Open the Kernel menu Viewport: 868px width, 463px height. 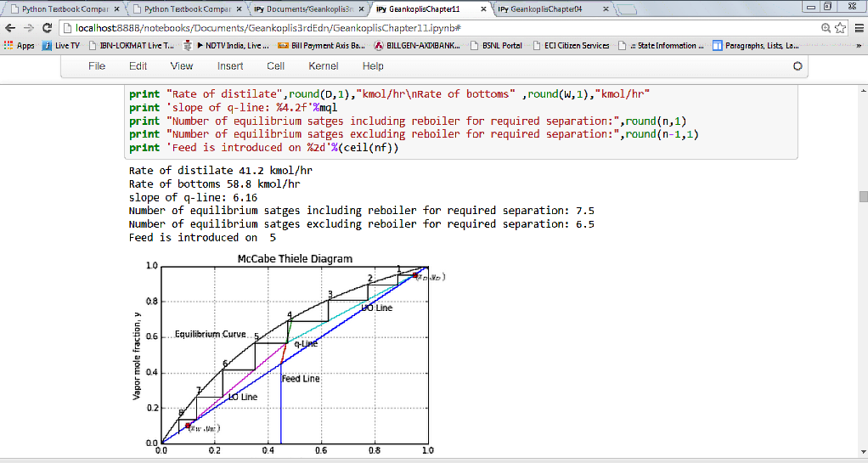(x=323, y=65)
